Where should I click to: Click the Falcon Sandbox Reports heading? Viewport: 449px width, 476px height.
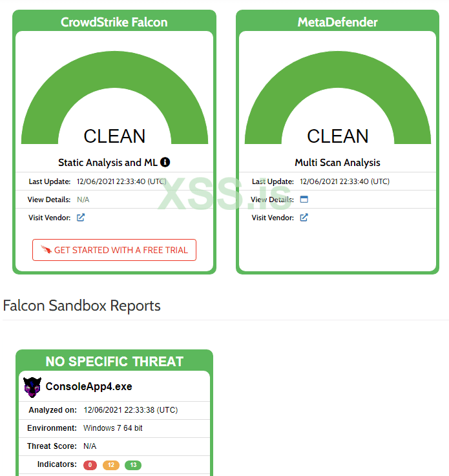(x=82, y=305)
